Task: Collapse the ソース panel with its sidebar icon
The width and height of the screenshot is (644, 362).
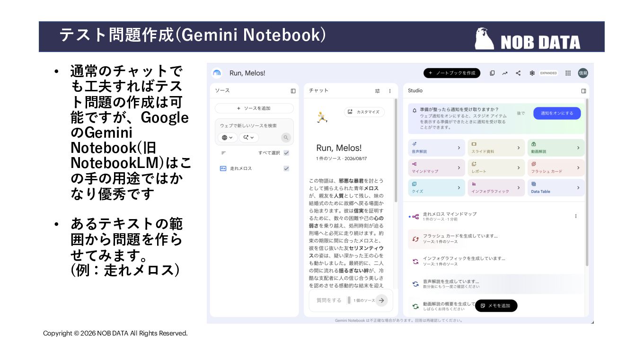Action: point(293,91)
